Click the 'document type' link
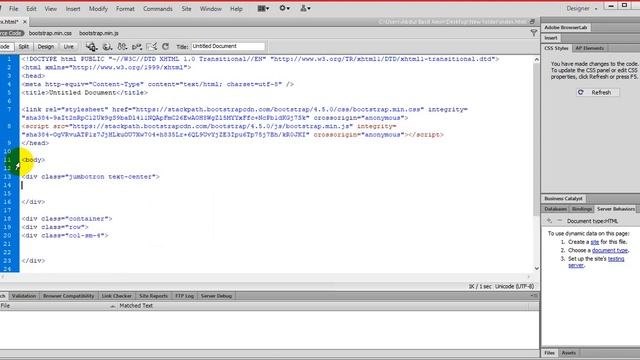This screenshot has width=640, height=360. [610, 251]
